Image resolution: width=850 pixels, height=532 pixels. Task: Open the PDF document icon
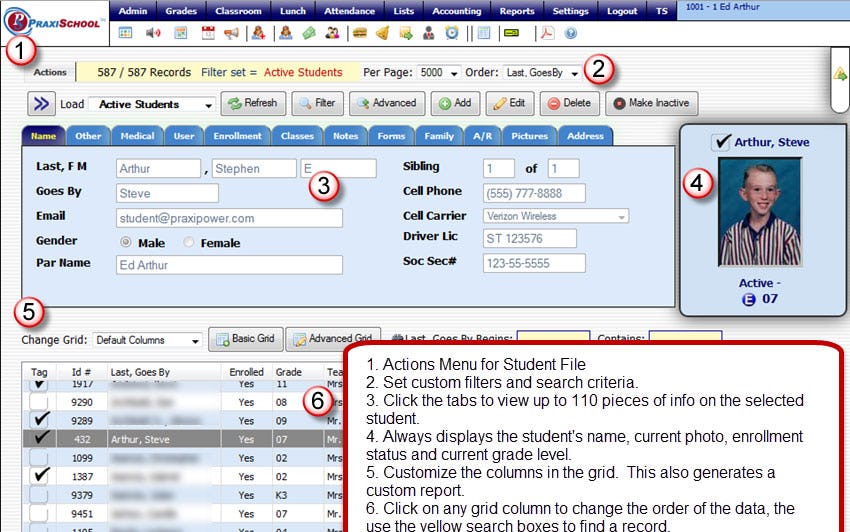click(x=548, y=33)
